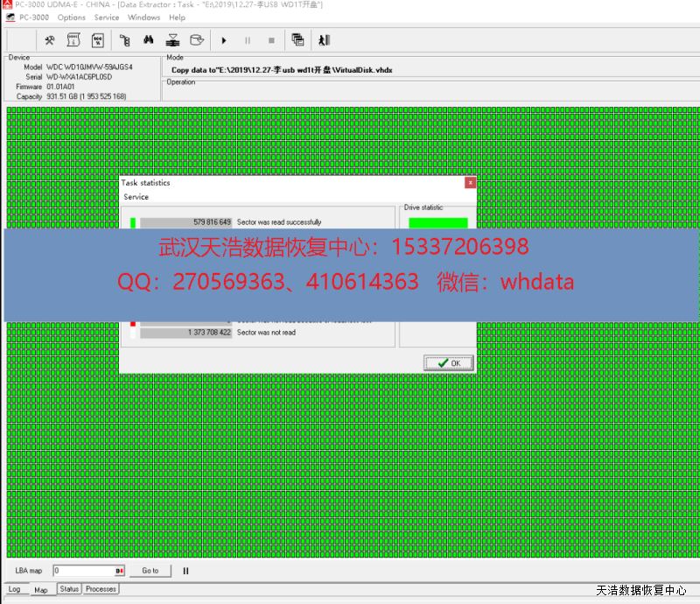Click the exit running-man toolbar icon
The height and width of the screenshot is (604, 700).
coord(325,40)
